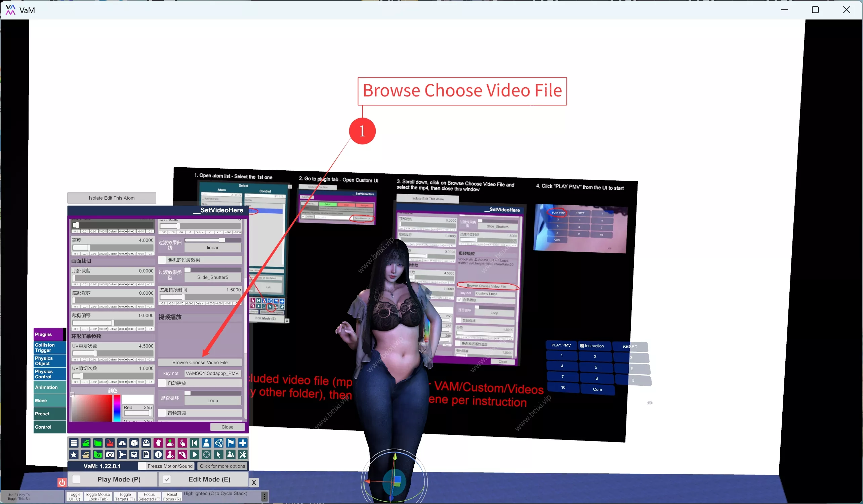Image resolution: width=863 pixels, height=504 pixels.
Task: Toggle 随机的过渡效果 checkbox
Action: click(162, 260)
